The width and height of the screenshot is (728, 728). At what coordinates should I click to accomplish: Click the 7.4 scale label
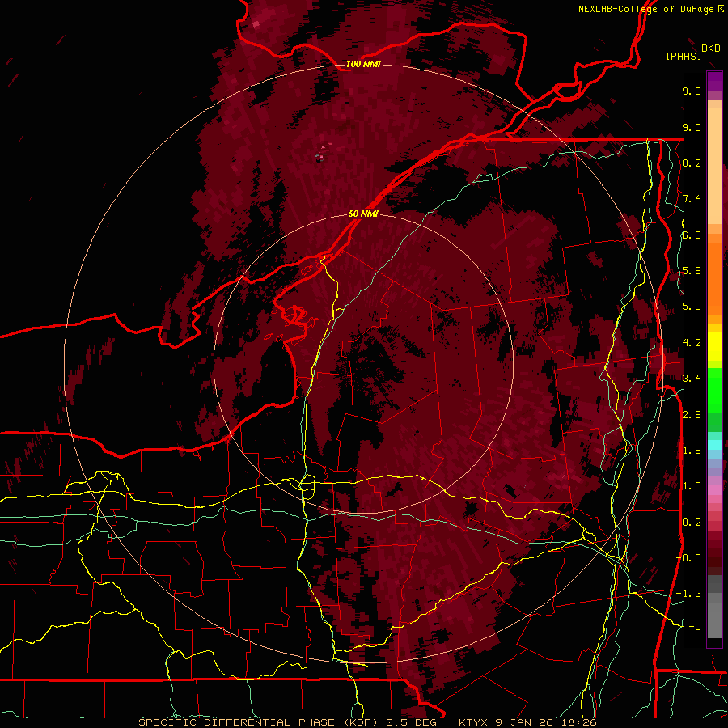[692, 199]
